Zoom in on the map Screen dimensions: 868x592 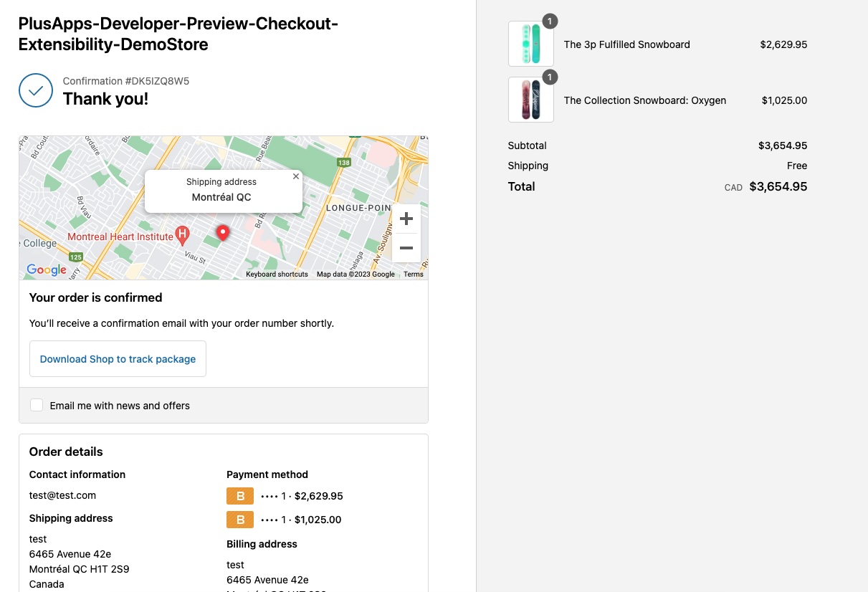pos(406,219)
